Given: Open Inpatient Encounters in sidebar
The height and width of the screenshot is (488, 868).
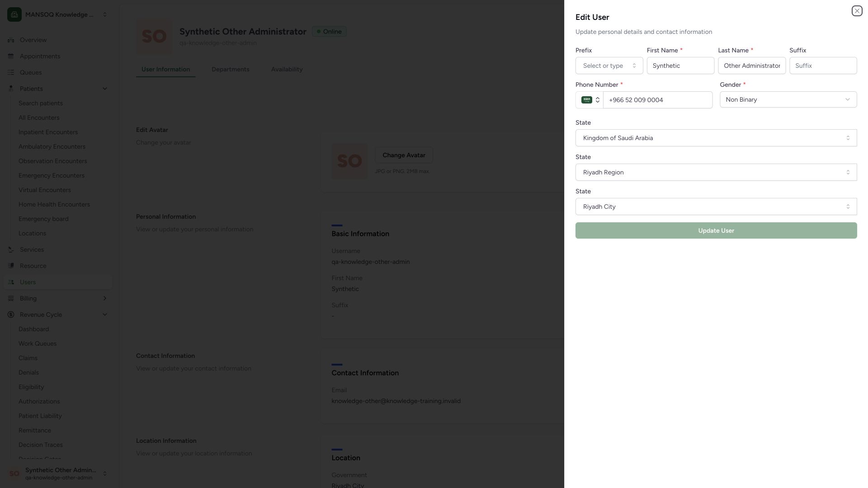Looking at the screenshot, I should (x=48, y=132).
